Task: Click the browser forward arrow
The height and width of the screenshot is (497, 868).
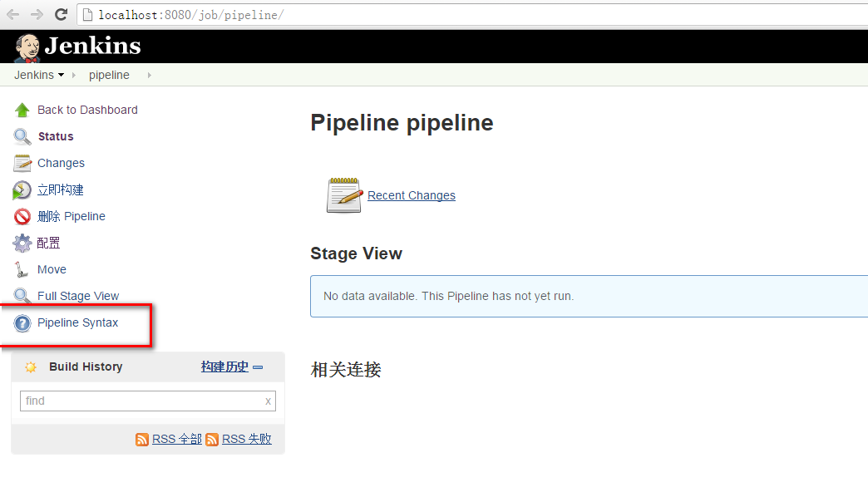Action: pyautogui.click(x=37, y=15)
